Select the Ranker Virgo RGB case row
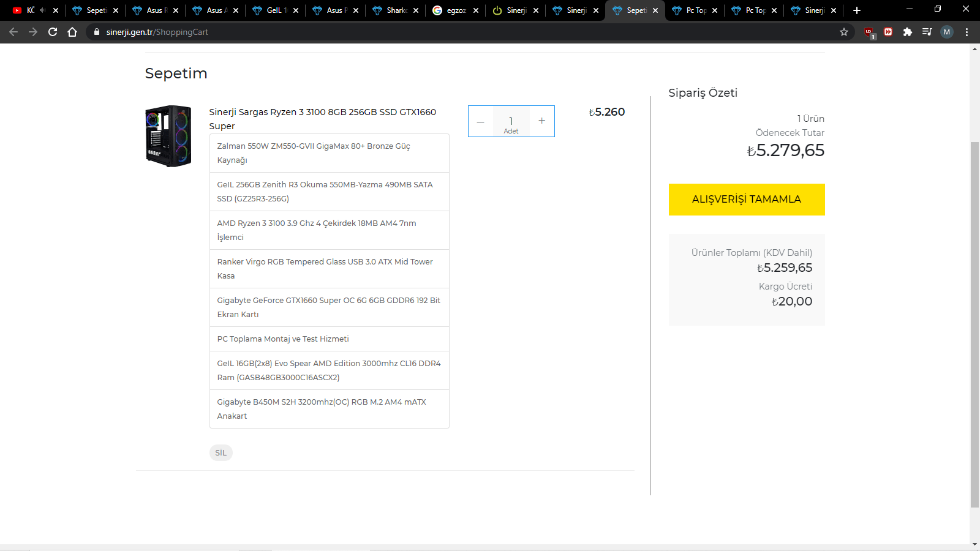The height and width of the screenshot is (551, 980). [x=330, y=269]
